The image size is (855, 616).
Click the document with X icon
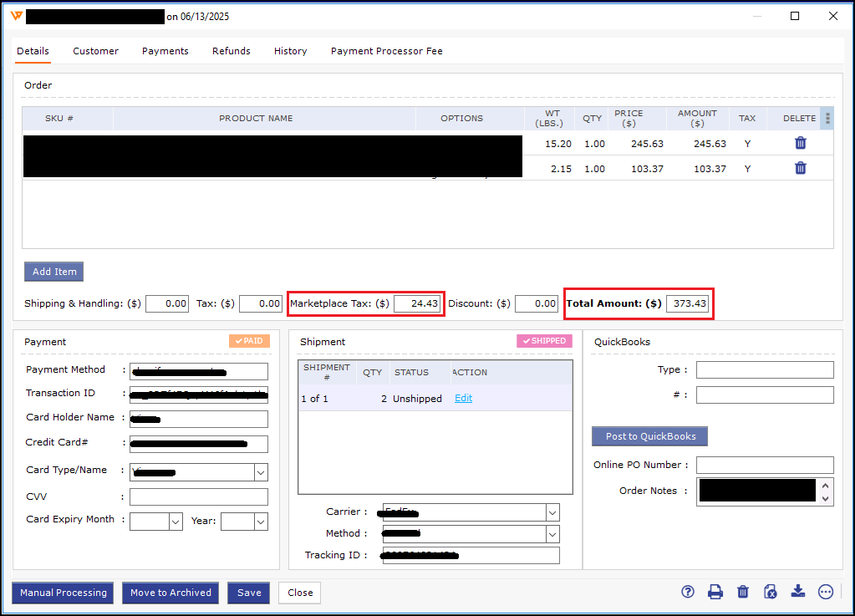771,592
